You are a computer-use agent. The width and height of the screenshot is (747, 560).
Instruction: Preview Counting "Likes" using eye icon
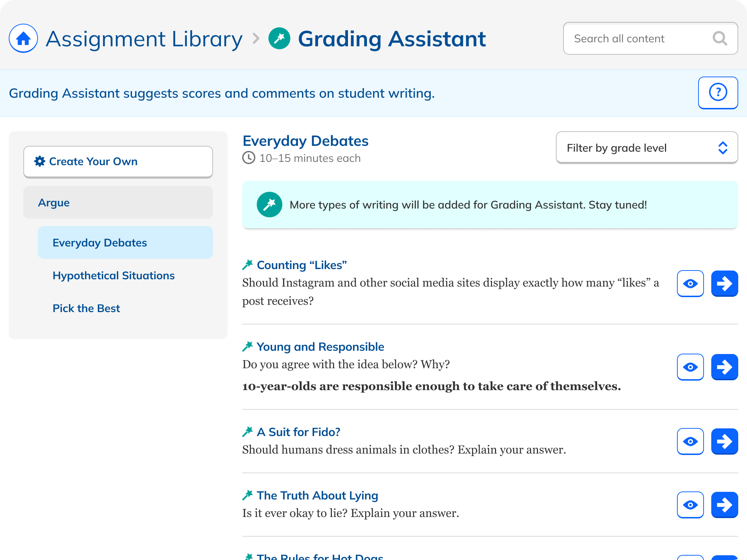click(690, 284)
